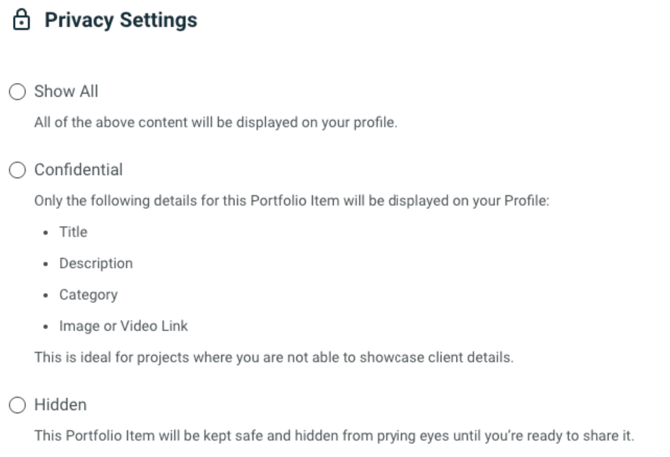Click the bullet dot before Title
670x457 pixels.
pos(46,233)
